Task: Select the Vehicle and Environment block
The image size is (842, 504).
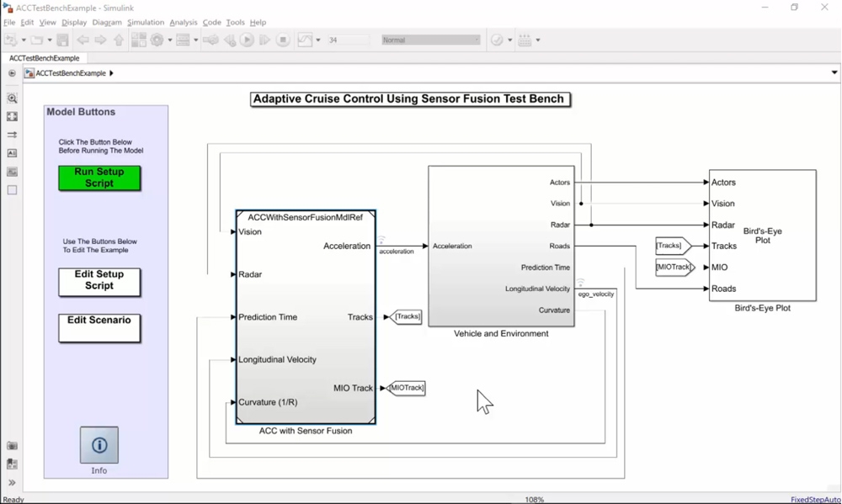Action: click(x=501, y=246)
